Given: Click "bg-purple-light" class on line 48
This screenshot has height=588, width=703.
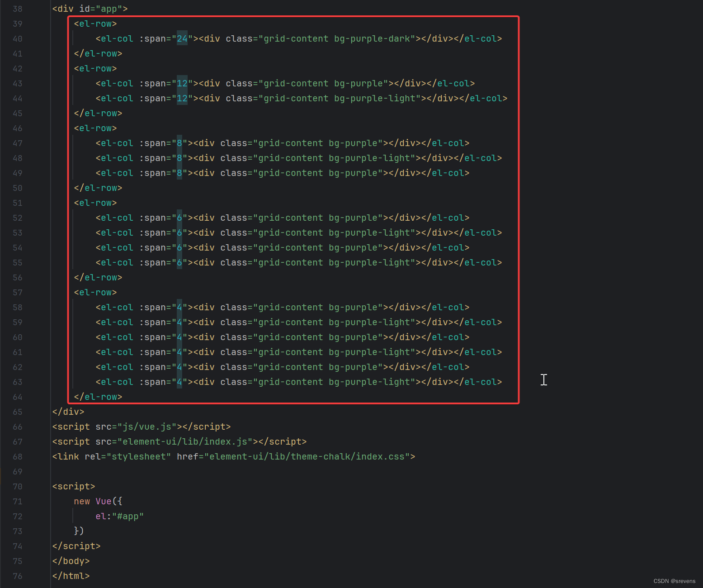Looking at the screenshot, I should click(369, 158).
